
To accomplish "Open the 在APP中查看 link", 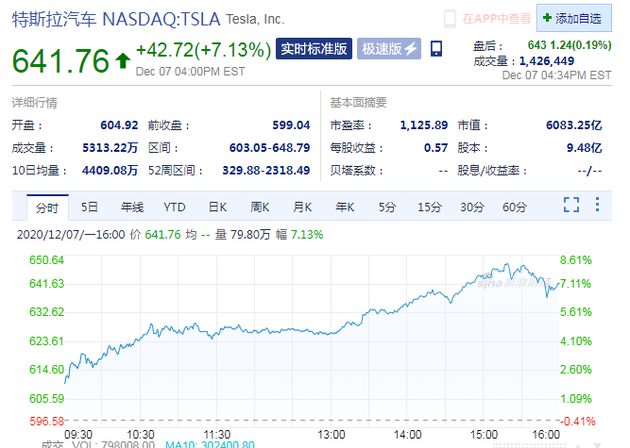I will click(497, 18).
